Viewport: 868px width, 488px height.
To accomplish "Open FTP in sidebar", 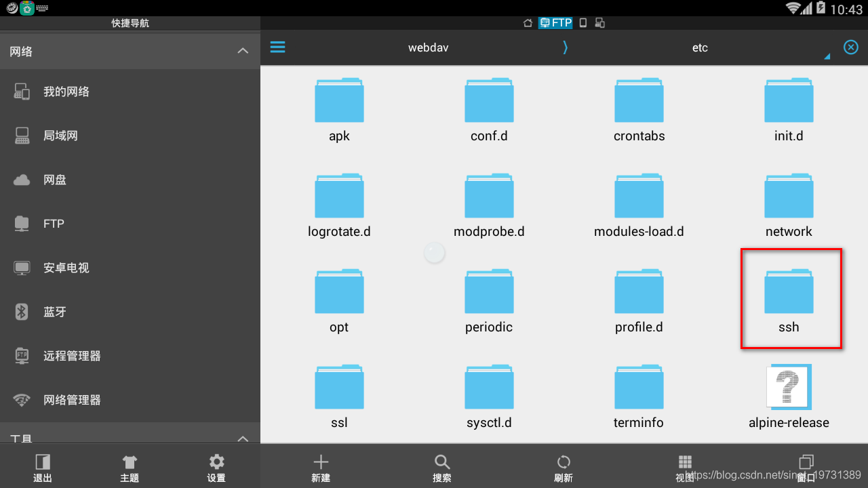I will 130,224.
